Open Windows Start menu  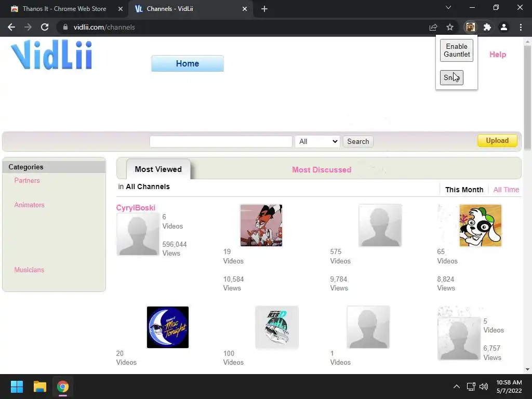tap(17, 387)
